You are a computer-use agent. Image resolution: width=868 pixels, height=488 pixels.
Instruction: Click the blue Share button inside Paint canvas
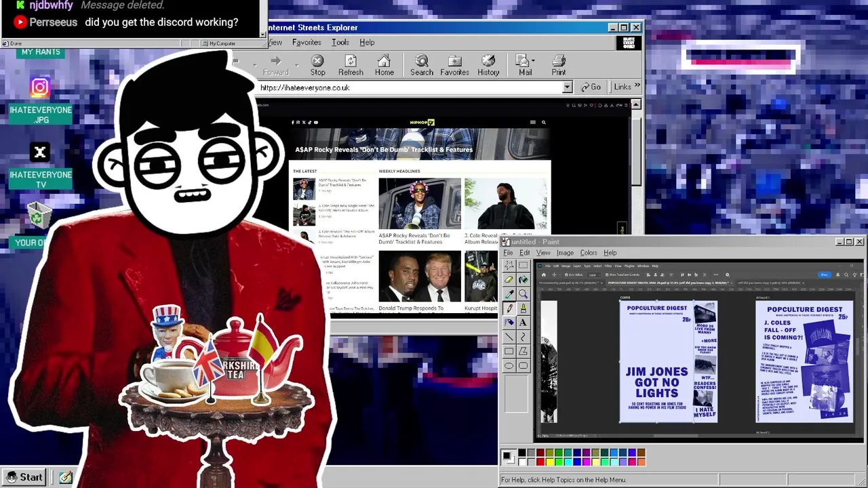(x=824, y=274)
